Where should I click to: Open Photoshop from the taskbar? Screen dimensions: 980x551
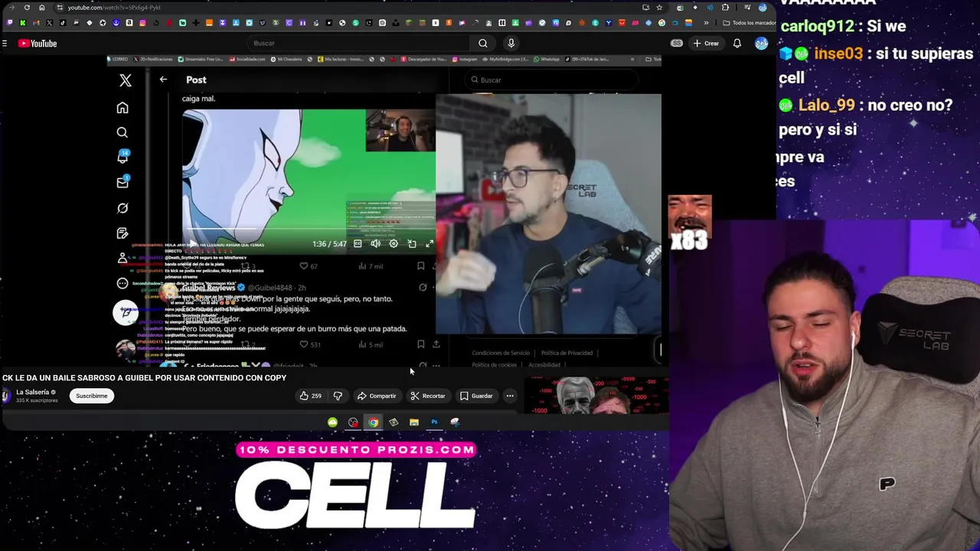point(434,422)
